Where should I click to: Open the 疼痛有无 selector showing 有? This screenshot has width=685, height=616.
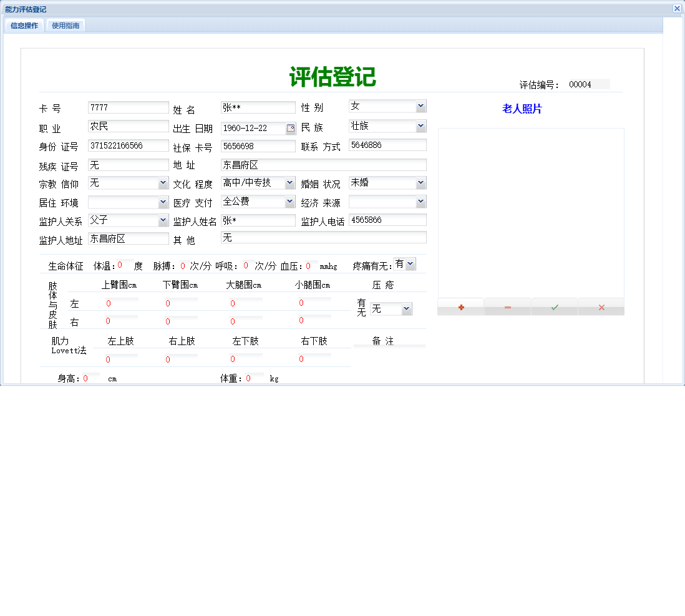411,263
